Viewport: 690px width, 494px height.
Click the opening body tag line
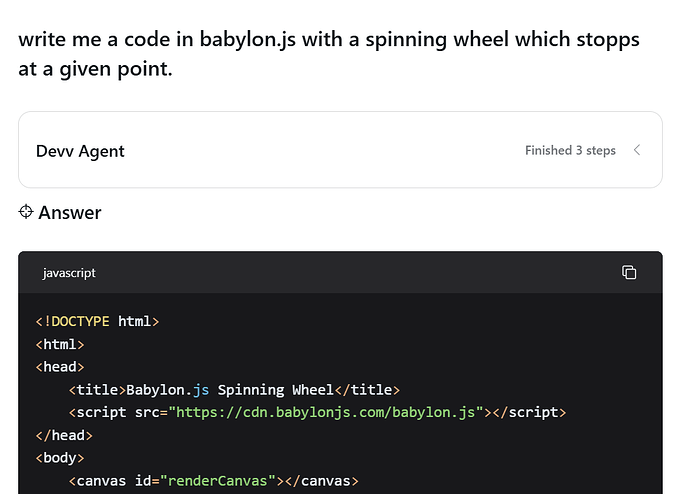(x=60, y=458)
